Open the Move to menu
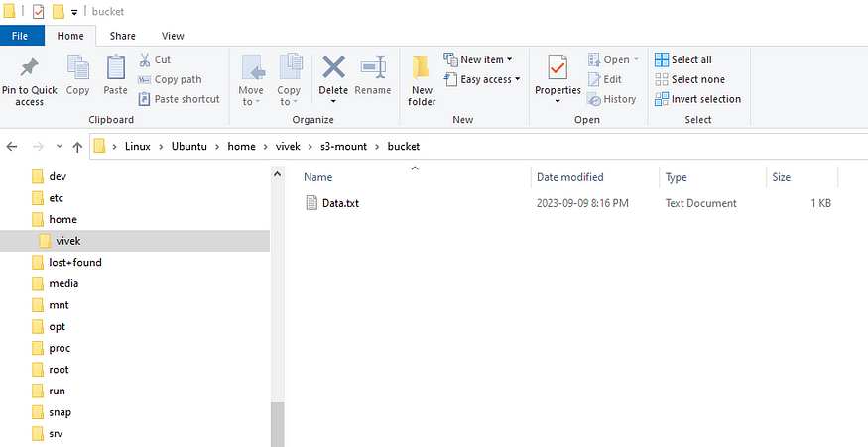 click(x=251, y=80)
